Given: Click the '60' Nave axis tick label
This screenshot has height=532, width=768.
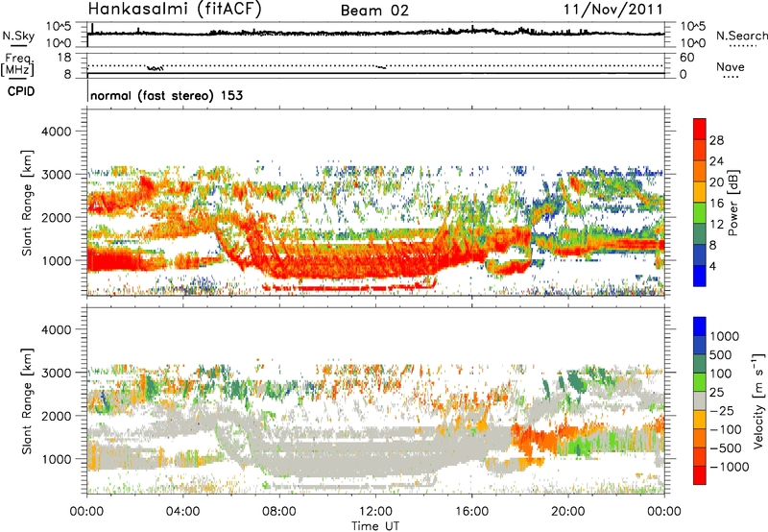Looking at the screenshot, I should [686, 58].
